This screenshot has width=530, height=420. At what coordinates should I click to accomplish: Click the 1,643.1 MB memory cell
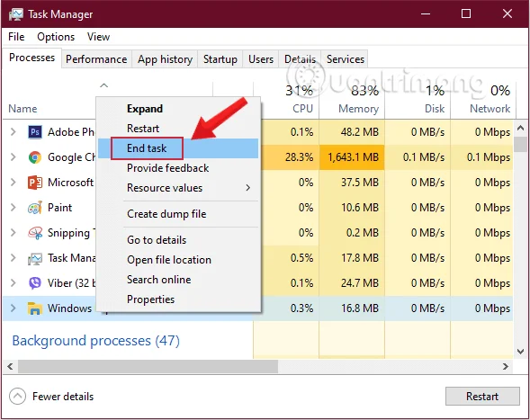tap(352, 157)
